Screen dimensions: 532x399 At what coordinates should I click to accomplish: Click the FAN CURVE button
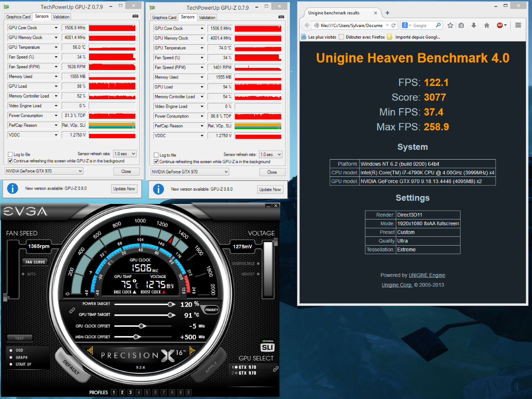[35, 262]
